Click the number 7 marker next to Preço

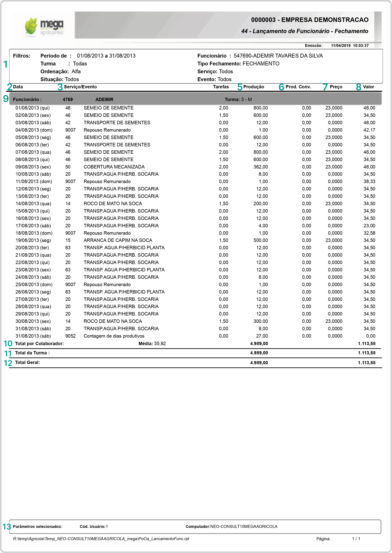coord(325,87)
